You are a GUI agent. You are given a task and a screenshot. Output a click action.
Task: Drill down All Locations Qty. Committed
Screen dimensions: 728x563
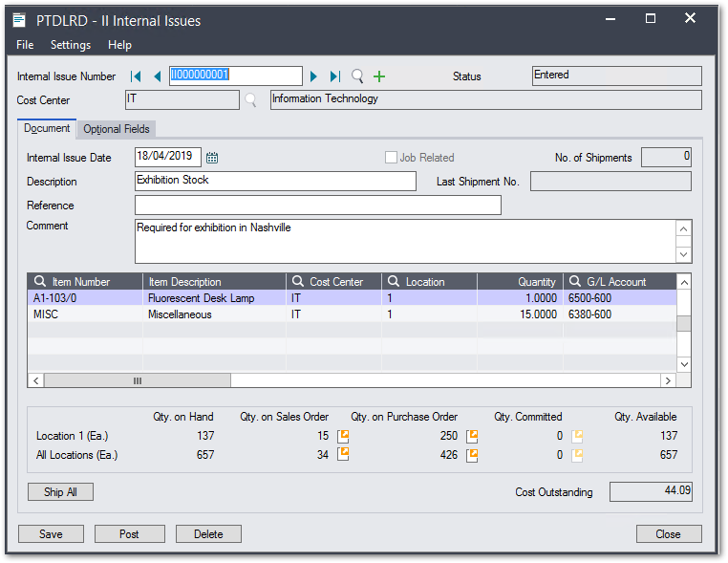point(577,455)
